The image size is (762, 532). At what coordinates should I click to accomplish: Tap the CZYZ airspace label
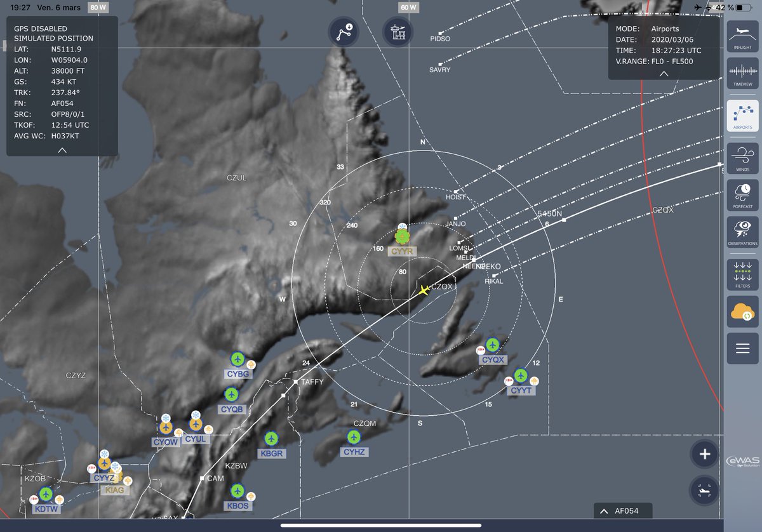point(75,376)
